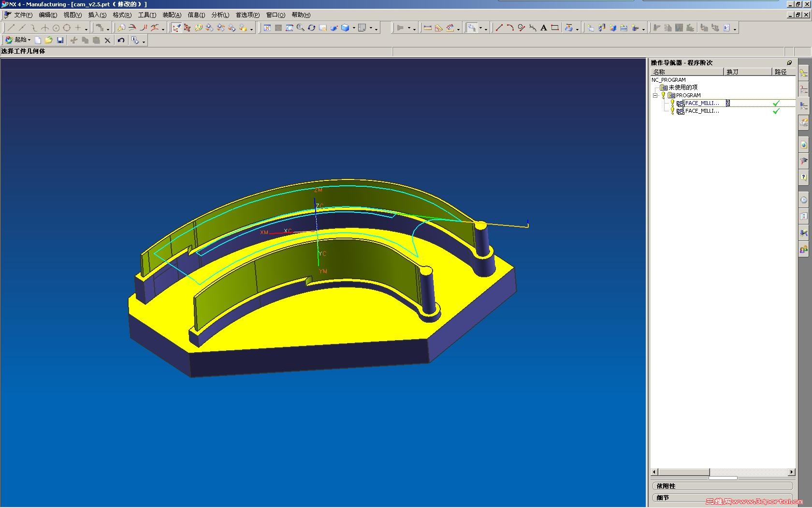Image resolution: width=812 pixels, height=508 pixels.
Task: Open the History clock sidebar tab
Action: pos(804,200)
